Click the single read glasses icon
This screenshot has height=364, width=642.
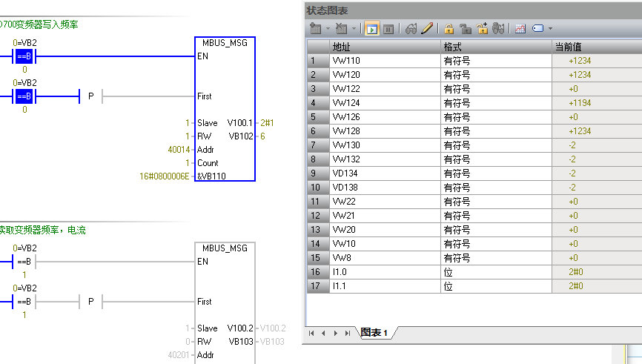(411, 29)
